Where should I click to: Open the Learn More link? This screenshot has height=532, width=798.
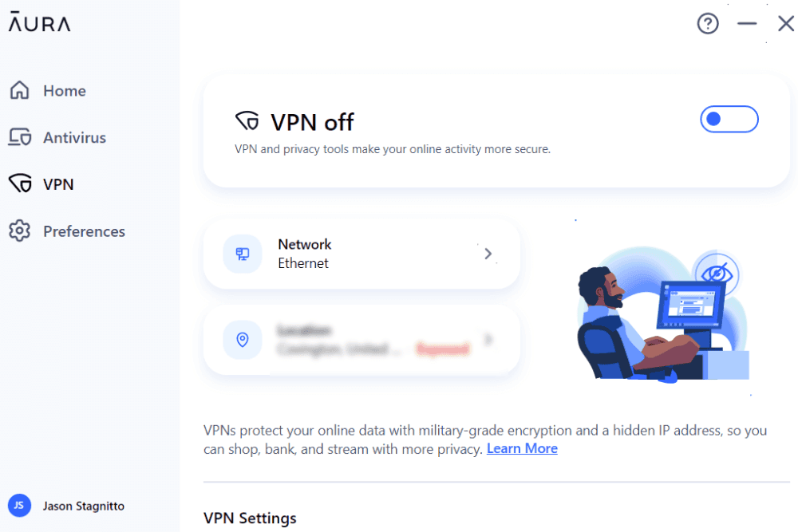[522, 448]
